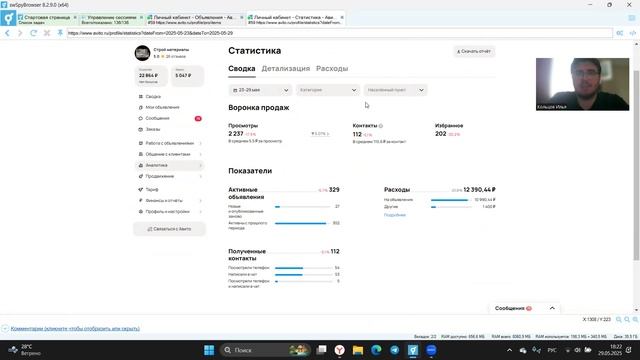
Task: Select the Сводка statistics tab
Action: tap(242, 69)
